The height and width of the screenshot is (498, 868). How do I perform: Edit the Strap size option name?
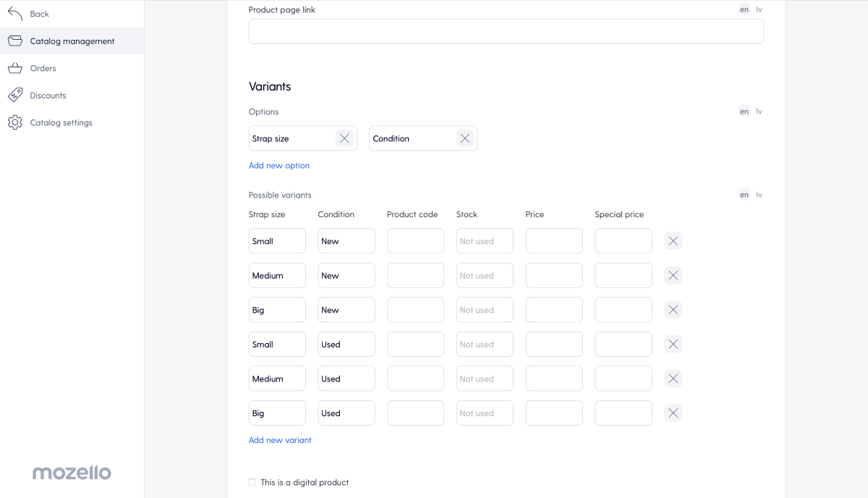coord(292,138)
